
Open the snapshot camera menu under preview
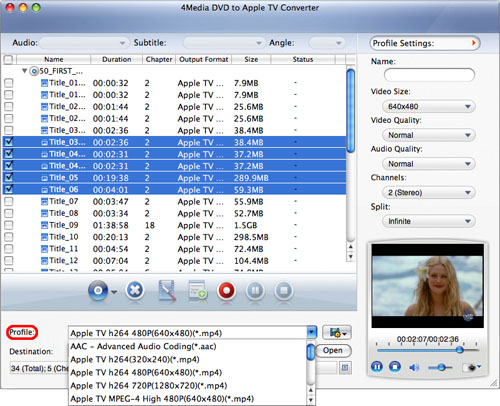tap(472, 367)
